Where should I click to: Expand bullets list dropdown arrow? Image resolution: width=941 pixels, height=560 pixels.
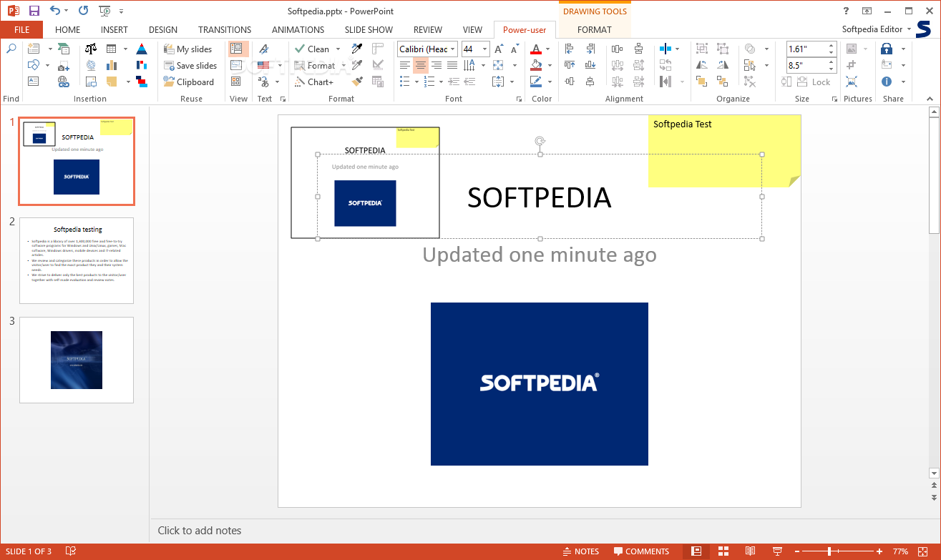[x=417, y=82]
